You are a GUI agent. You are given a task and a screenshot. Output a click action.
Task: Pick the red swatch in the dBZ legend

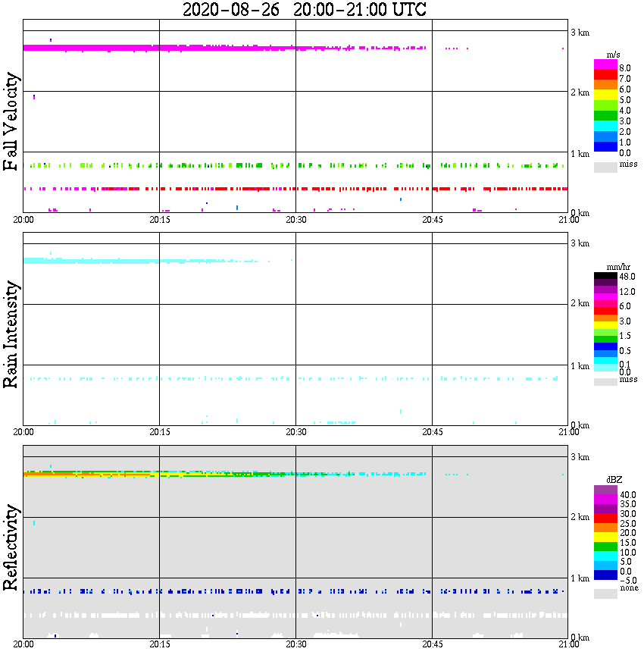pos(605,519)
